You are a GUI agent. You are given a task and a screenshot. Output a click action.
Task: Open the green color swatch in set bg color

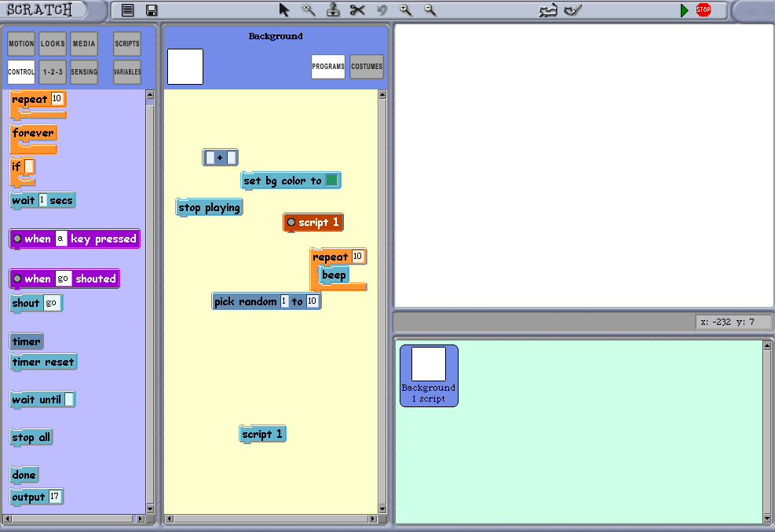pos(331,180)
